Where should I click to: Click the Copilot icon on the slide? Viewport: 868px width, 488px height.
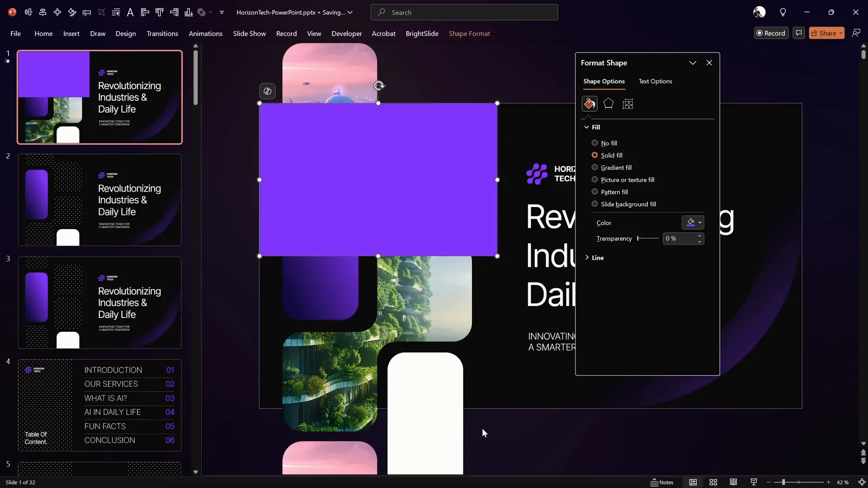[x=267, y=91]
